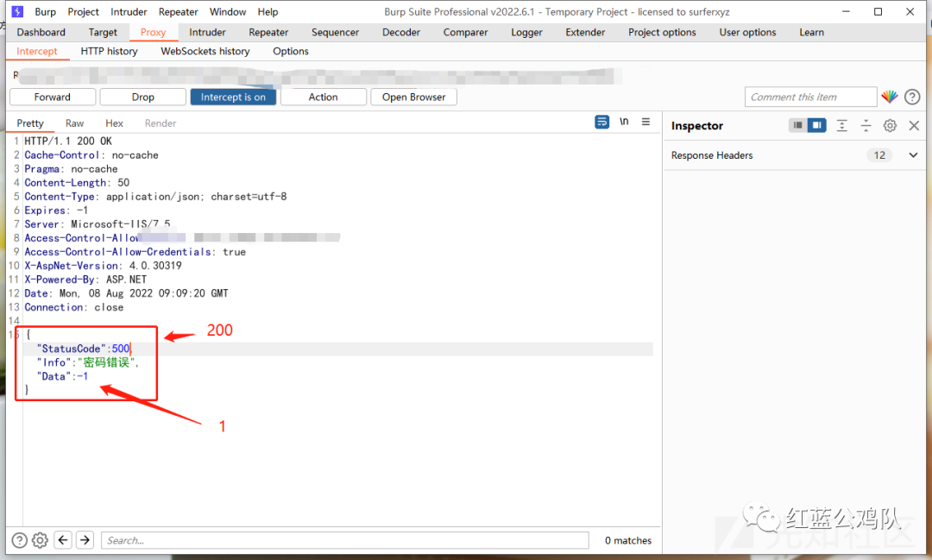
Task: Open the Comparer tab
Action: (465, 32)
